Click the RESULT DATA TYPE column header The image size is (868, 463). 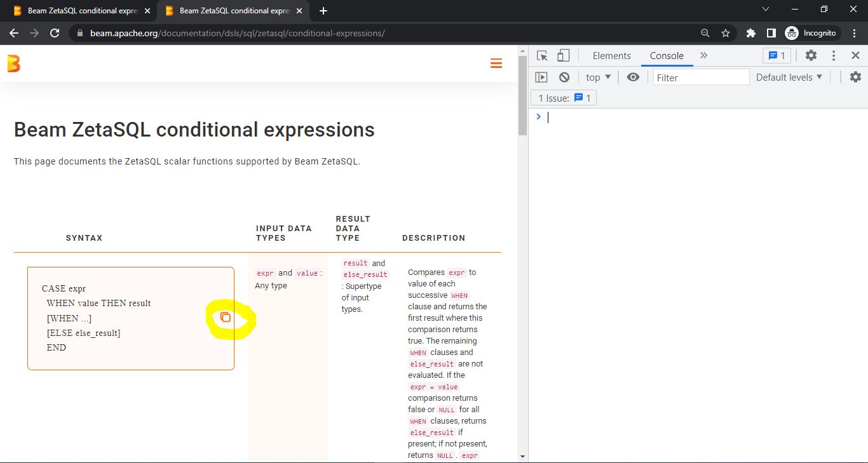tap(353, 228)
